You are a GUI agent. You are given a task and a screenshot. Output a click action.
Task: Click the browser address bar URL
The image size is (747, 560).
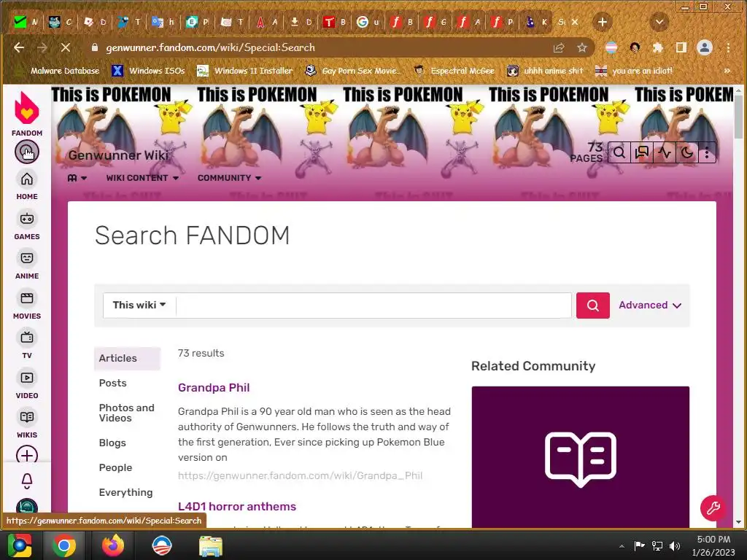(x=210, y=47)
